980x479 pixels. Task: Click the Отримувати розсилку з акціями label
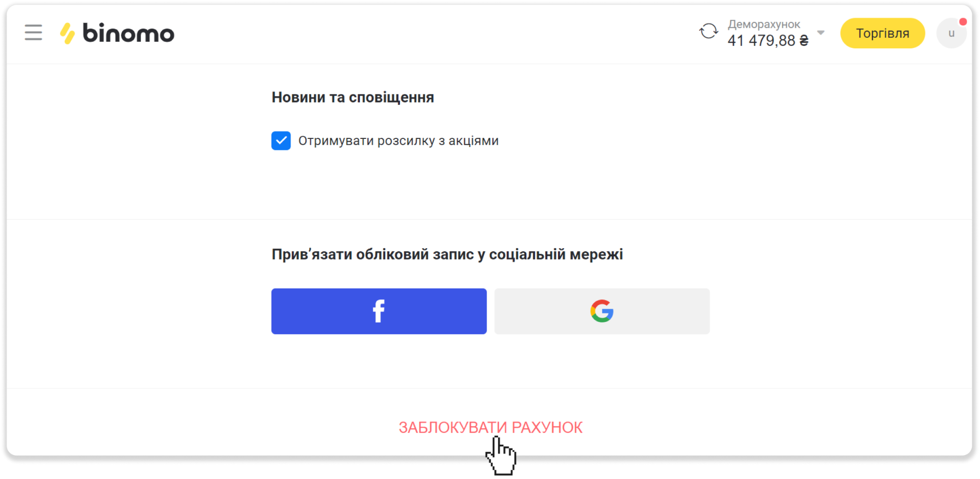[x=399, y=141]
